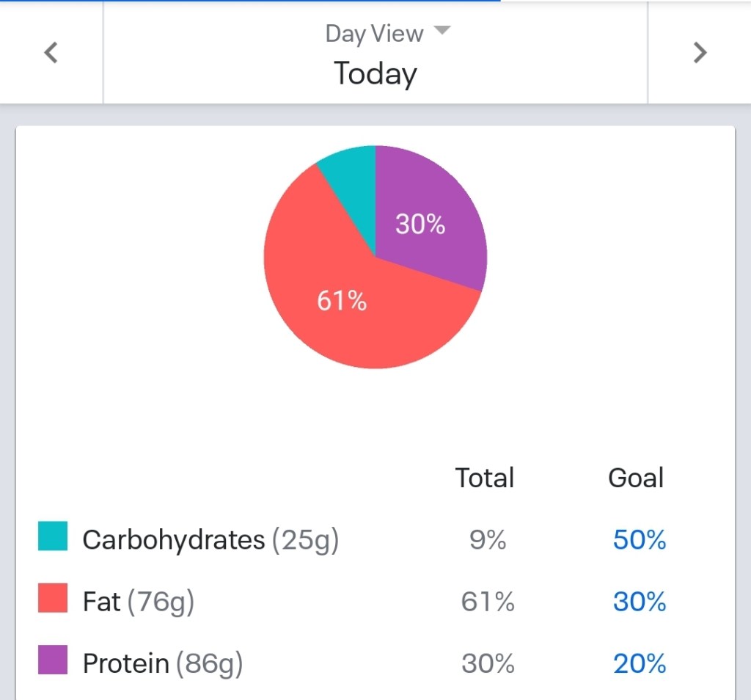This screenshot has width=751, height=700.
Task: Go to the next day arrow
Action: pyautogui.click(x=700, y=53)
